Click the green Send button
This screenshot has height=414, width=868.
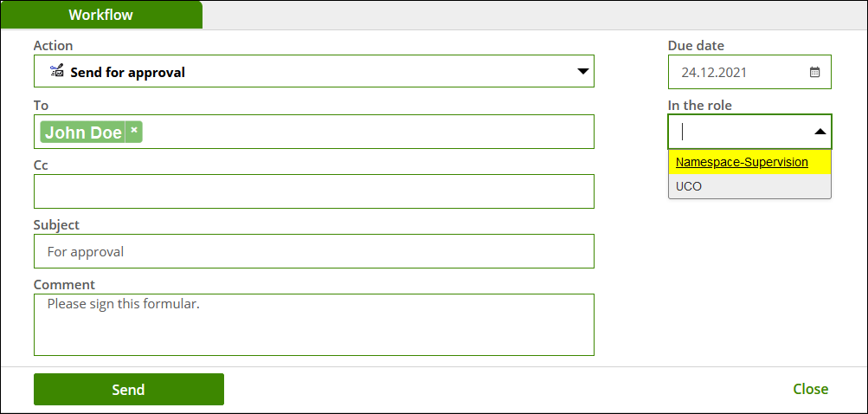[128, 389]
